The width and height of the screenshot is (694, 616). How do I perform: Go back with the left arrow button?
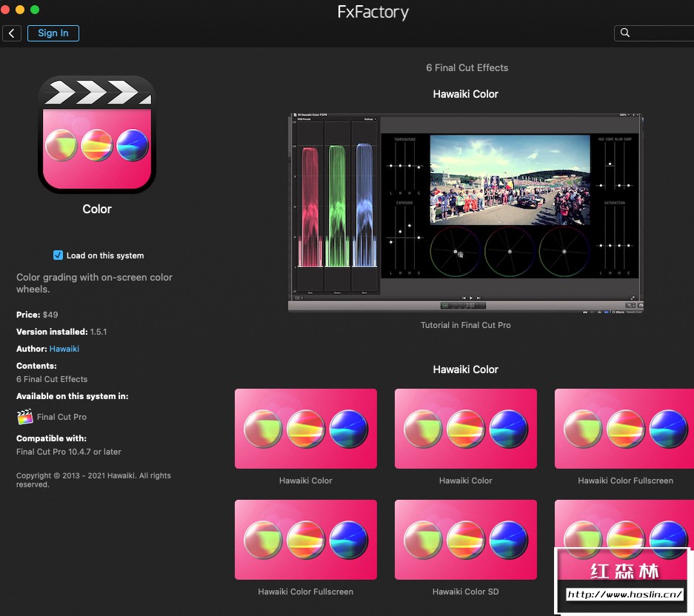(12, 33)
